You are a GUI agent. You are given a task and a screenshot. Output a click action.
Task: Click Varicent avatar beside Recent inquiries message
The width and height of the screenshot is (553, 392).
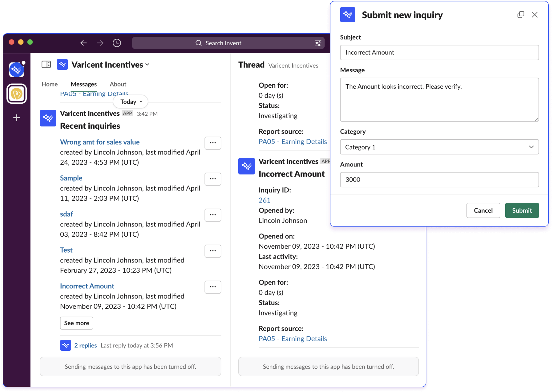pos(48,118)
